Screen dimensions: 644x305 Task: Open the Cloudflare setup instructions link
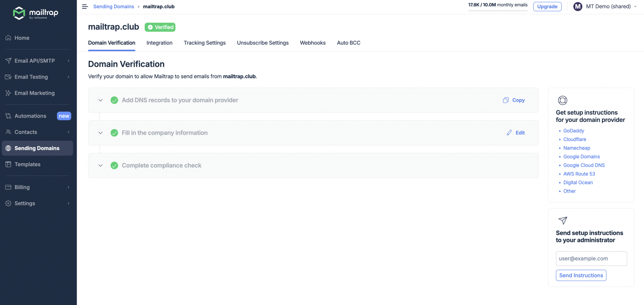[575, 139]
